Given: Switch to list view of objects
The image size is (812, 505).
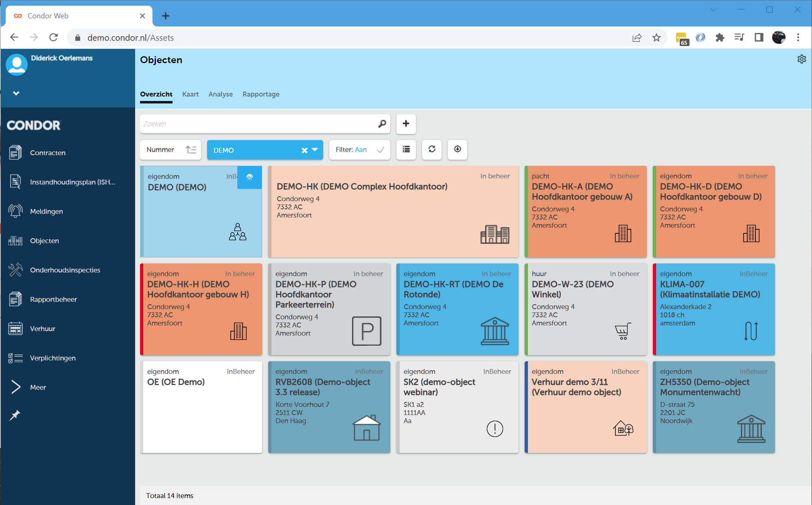Looking at the screenshot, I should coord(406,150).
